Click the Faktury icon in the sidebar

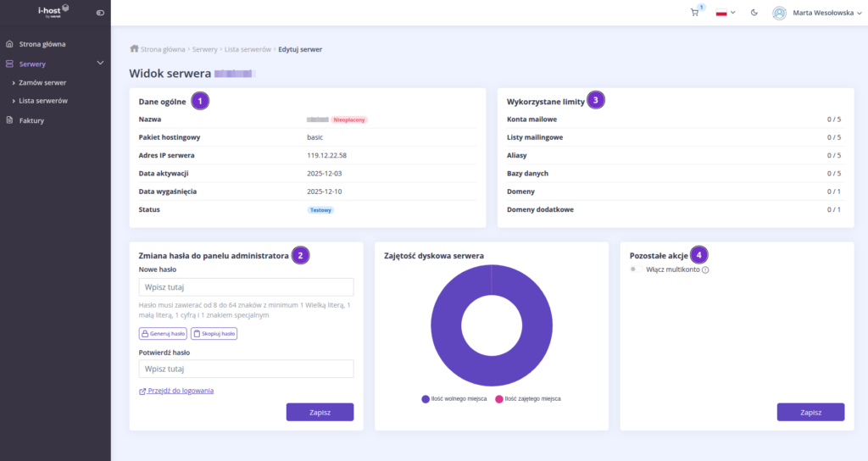point(9,120)
